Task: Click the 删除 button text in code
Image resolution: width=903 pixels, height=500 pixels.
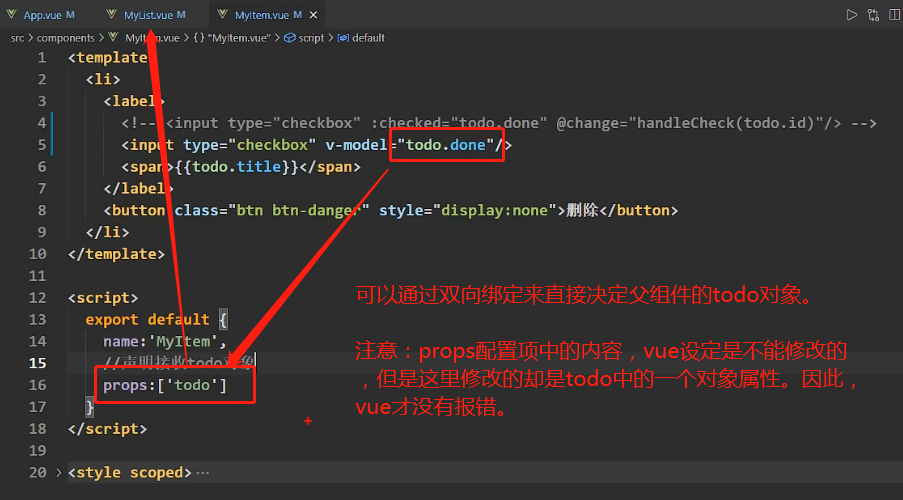Action: (582, 210)
